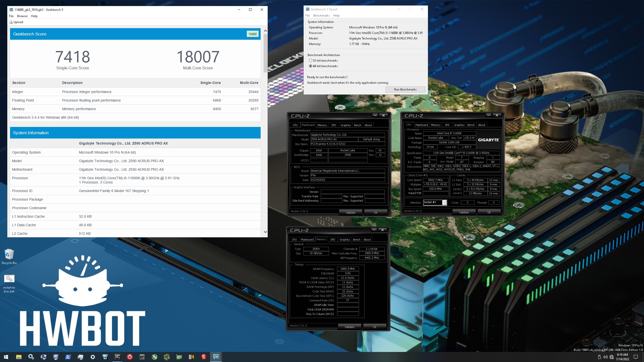Open the Windows Start menu
The height and width of the screenshot is (362, 644).
6,357
